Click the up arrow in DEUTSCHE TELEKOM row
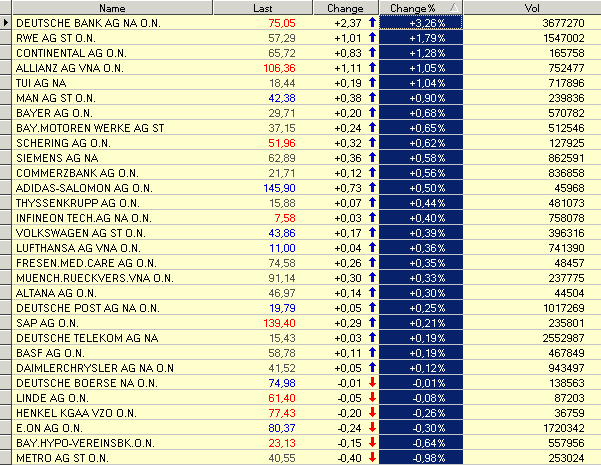Screen dimensions: 601x465 [x=372, y=337]
